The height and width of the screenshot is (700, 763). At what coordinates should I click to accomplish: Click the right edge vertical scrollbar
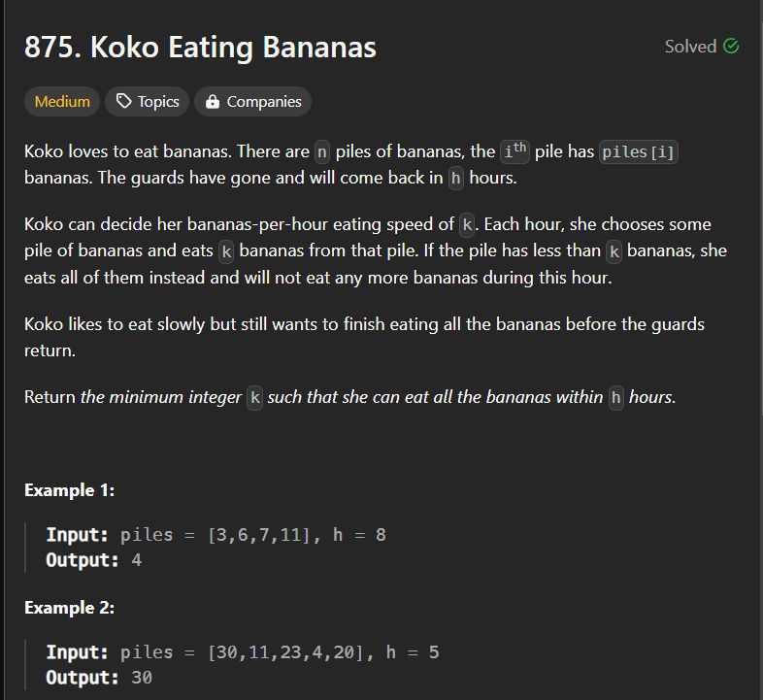(760, 350)
